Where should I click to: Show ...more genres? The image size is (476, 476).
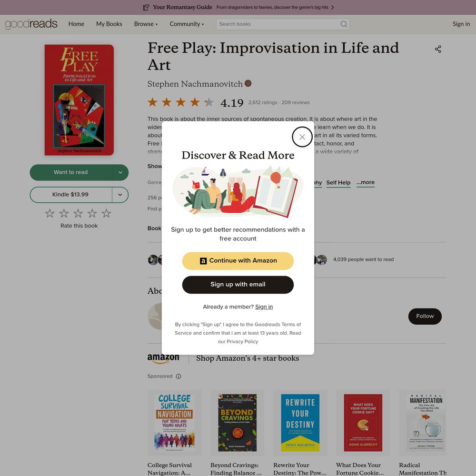(x=365, y=182)
